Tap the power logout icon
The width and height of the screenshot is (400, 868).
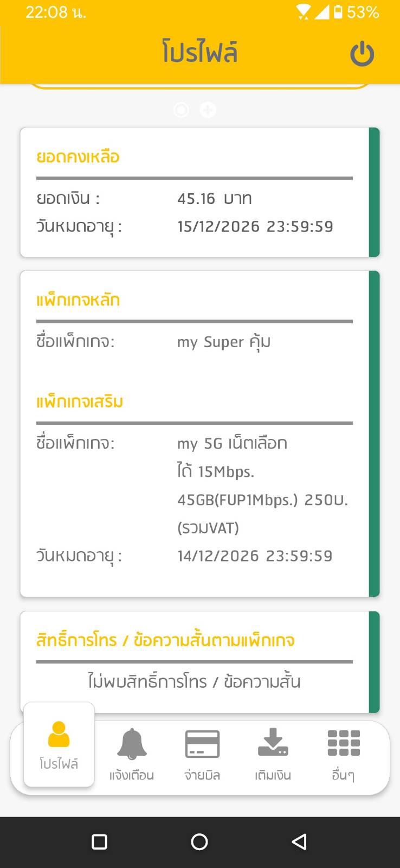pos(362,54)
